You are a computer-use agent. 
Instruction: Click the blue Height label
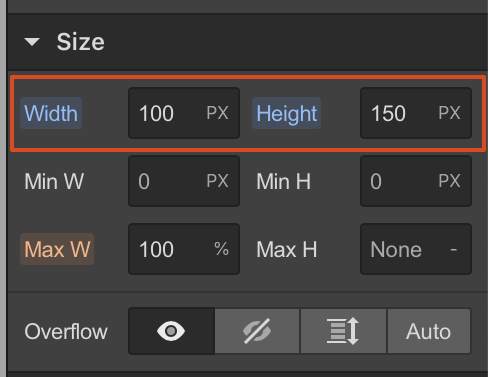286,113
